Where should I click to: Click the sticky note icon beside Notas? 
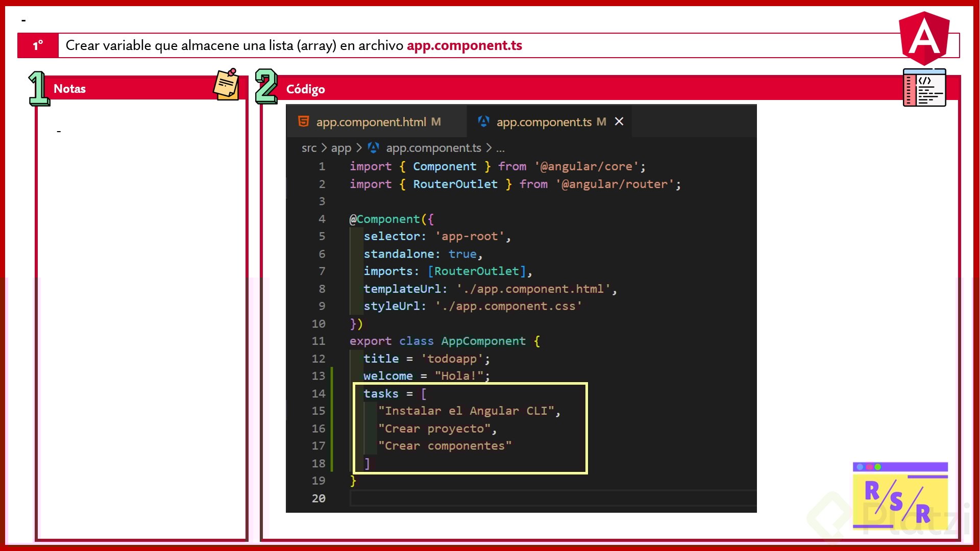click(226, 84)
